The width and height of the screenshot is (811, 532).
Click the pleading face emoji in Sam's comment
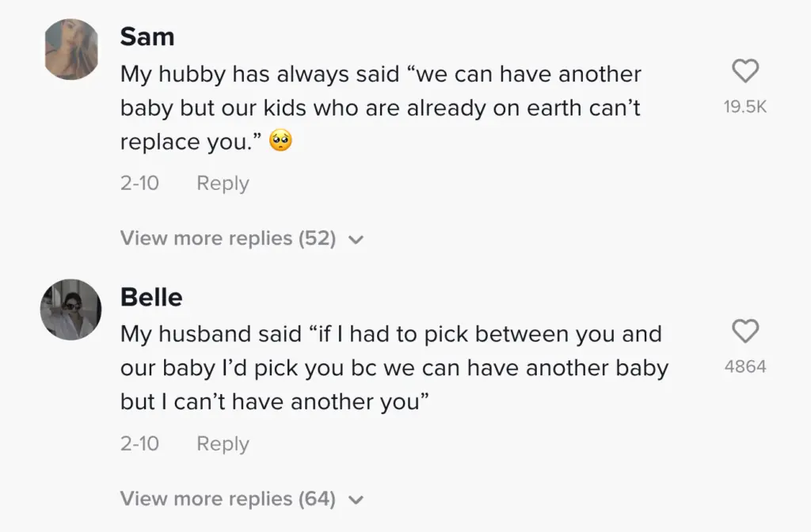(x=280, y=142)
